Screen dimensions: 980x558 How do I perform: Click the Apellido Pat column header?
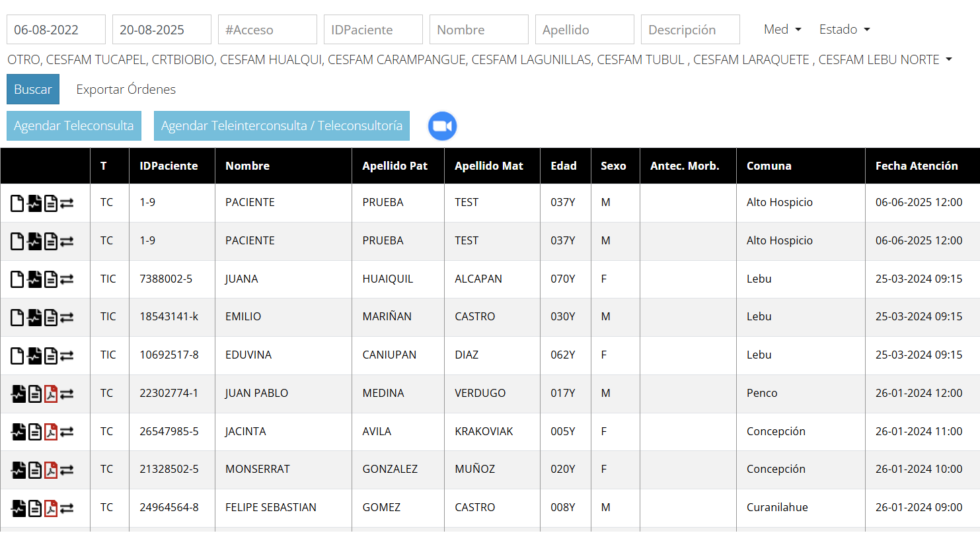(x=395, y=166)
